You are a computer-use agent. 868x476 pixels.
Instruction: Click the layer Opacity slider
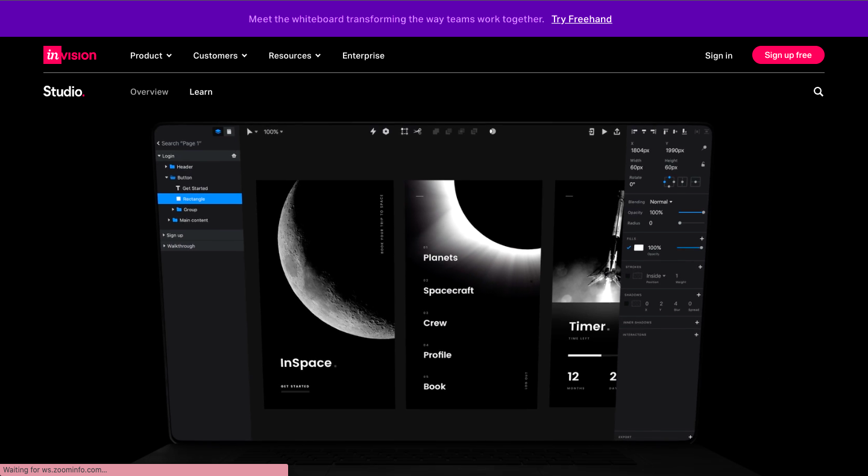[x=691, y=212]
